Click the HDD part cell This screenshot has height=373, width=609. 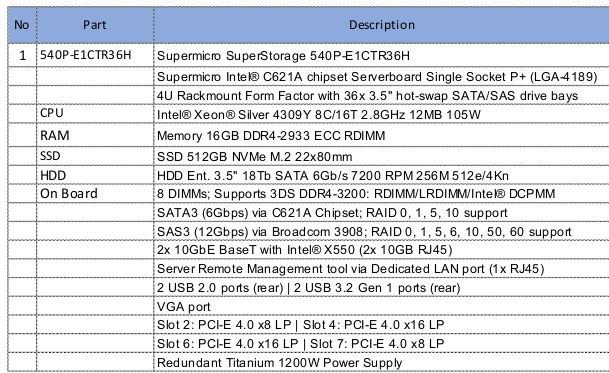pos(95,175)
